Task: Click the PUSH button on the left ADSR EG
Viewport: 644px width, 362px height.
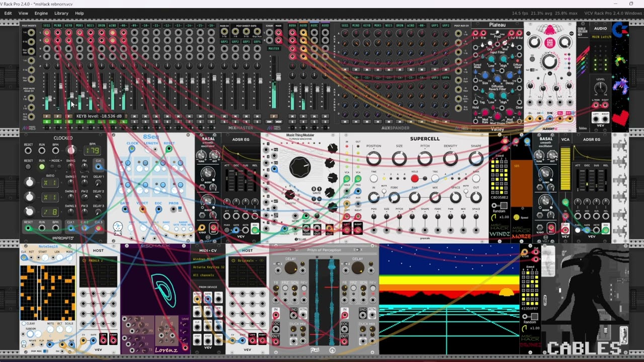Action: [227, 230]
